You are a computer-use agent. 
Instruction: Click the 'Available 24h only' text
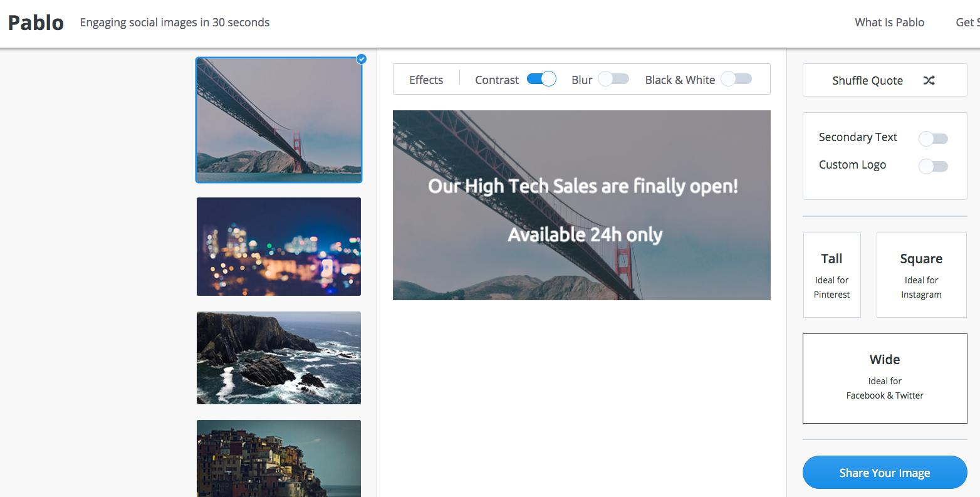pyautogui.click(x=585, y=235)
